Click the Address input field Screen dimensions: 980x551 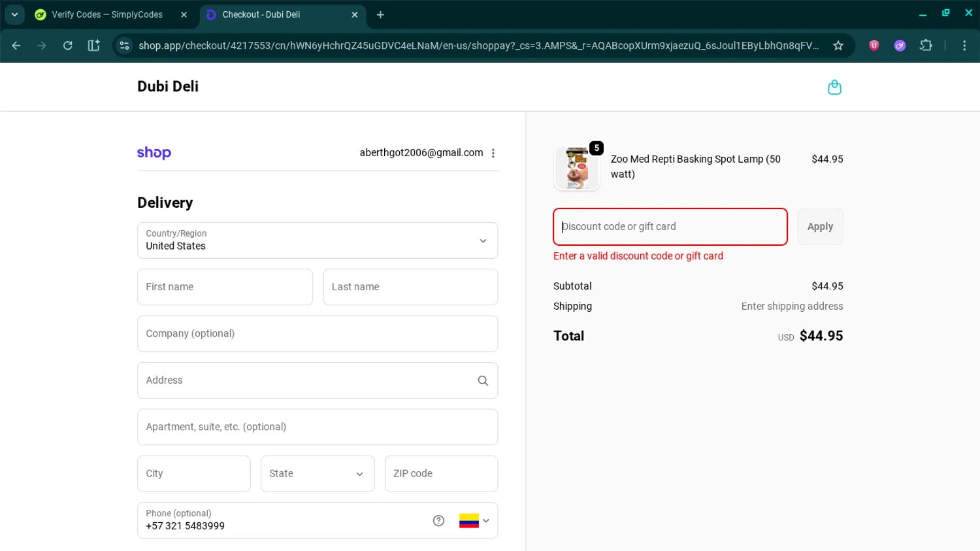(318, 380)
